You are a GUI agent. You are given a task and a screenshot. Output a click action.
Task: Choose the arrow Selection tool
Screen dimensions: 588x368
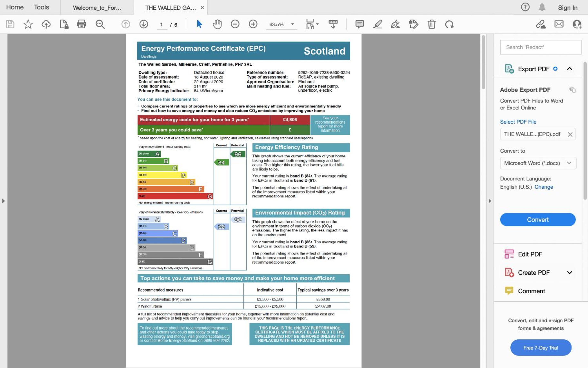(x=199, y=24)
